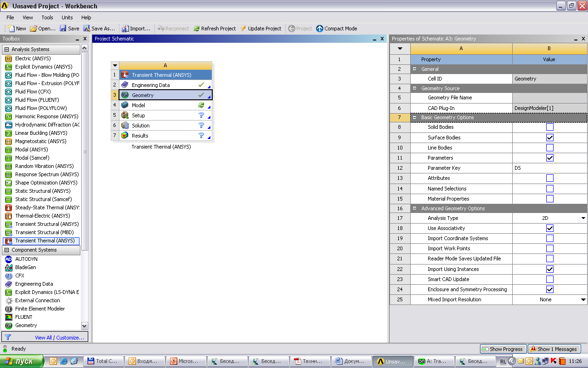The height and width of the screenshot is (368, 588).
Task: Click the Import toolbar icon
Action: 136,29
